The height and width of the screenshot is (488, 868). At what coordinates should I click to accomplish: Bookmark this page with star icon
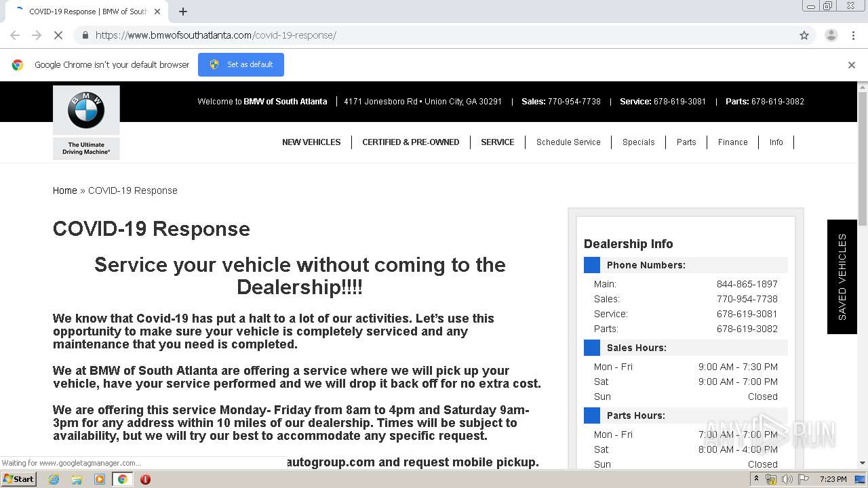[x=804, y=35]
